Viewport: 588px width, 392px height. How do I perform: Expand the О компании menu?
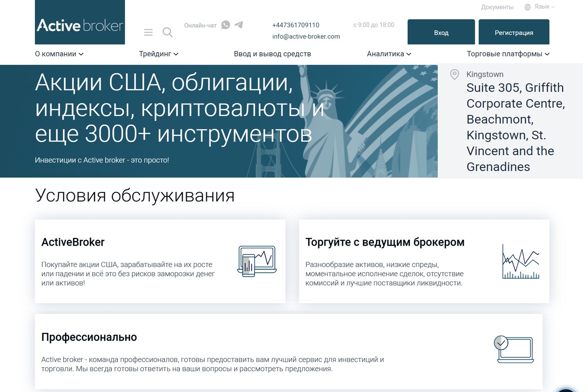[x=59, y=54]
